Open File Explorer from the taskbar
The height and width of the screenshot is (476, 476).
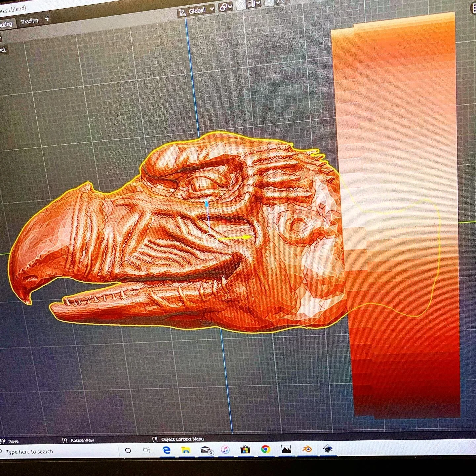(x=186, y=450)
